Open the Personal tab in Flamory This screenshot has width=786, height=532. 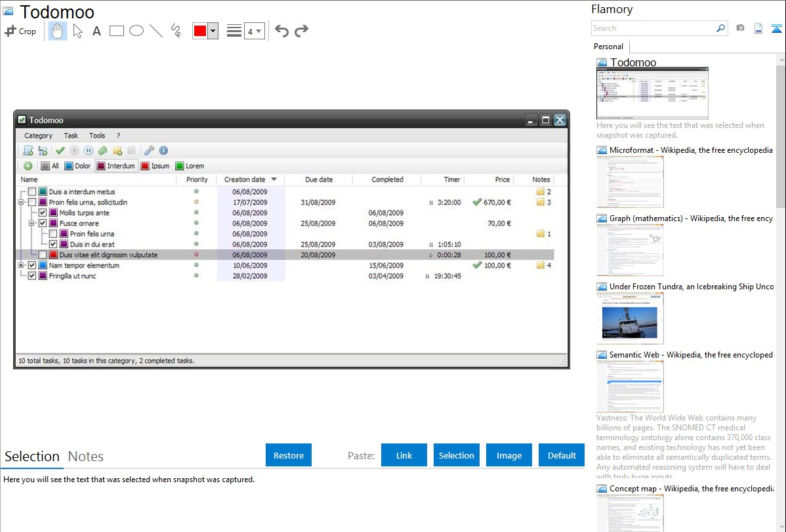click(609, 47)
